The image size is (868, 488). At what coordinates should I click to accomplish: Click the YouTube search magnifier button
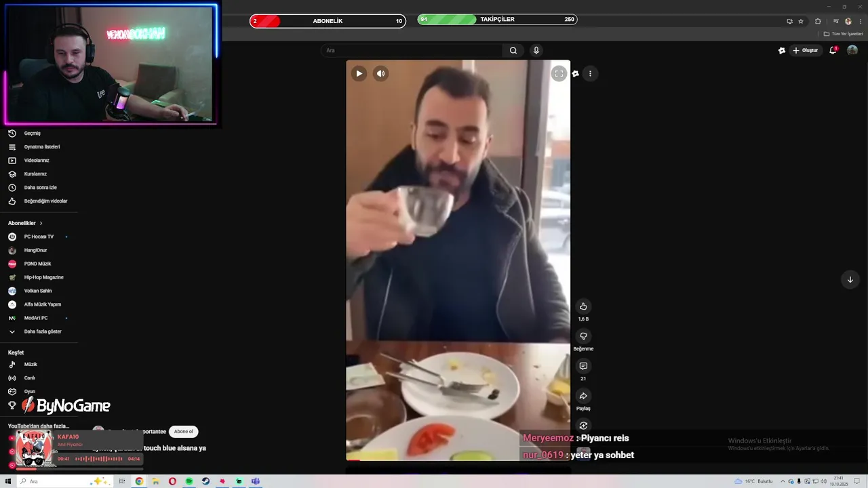tap(513, 50)
